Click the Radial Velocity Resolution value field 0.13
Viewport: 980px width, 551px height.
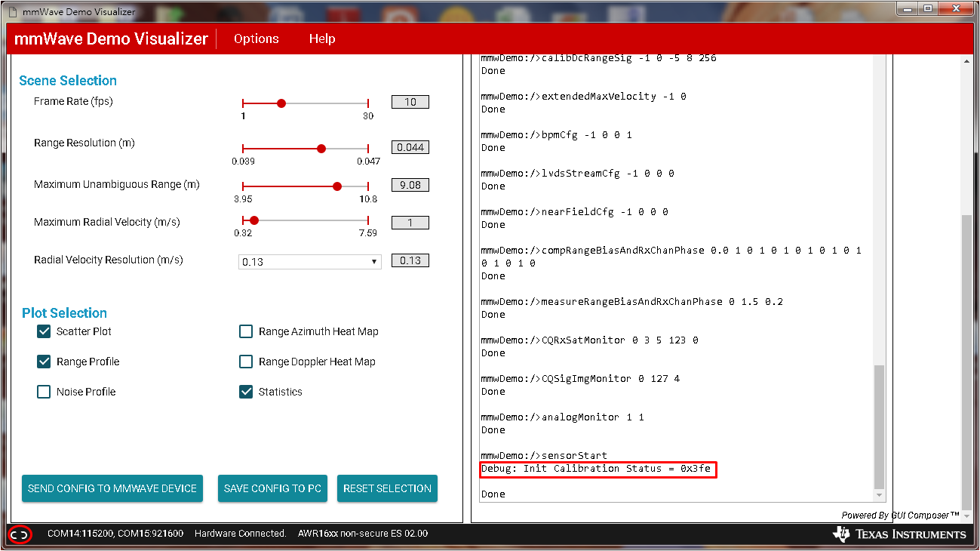click(410, 260)
